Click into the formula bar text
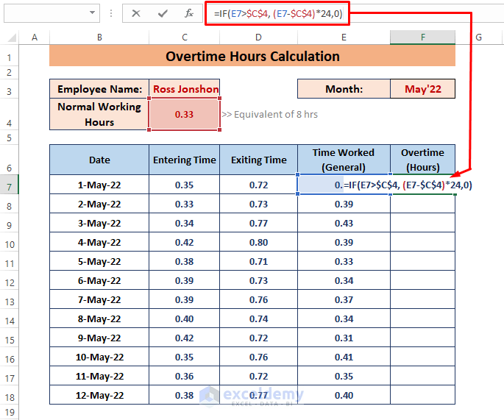The image size is (504, 420). 278,13
